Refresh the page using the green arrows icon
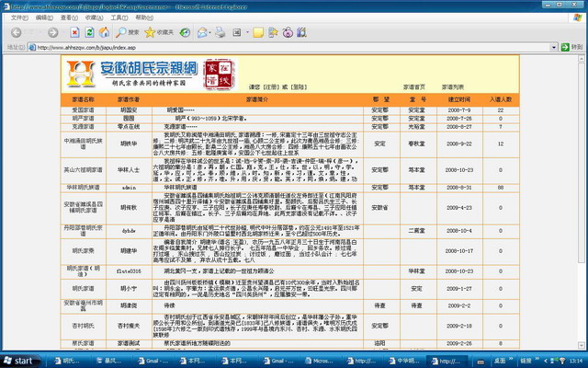The width and height of the screenshot is (588, 368). (89, 33)
